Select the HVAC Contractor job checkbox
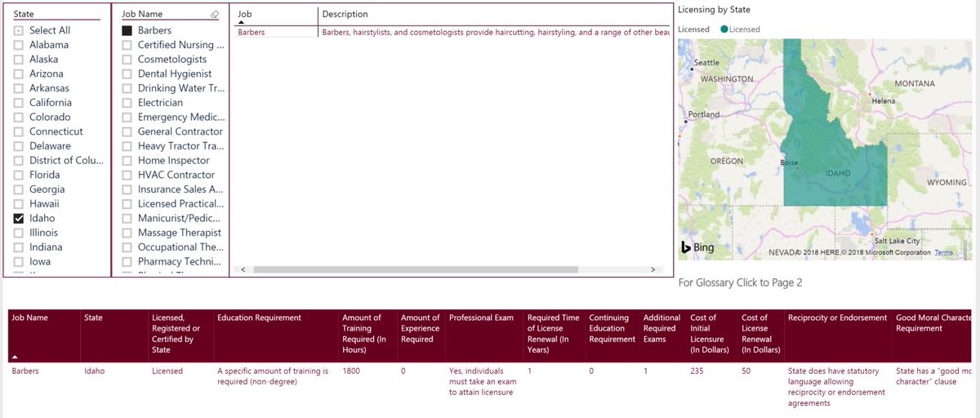This screenshot has height=418, width=980. point(127,175)
